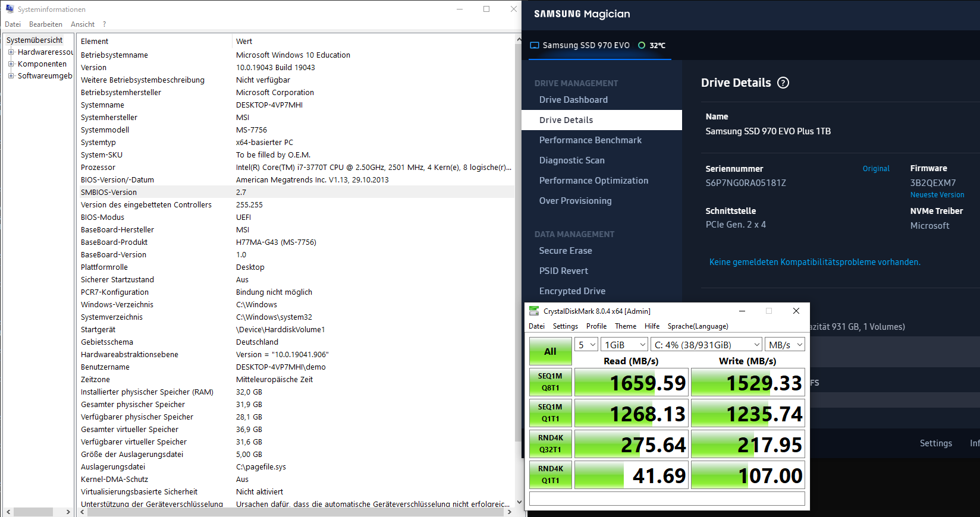Screen dimensions: 980x517
Task: Click Keine gemeldeten Kompatibilitätsprobleme vorhanden link
Action: pos(815,262)
